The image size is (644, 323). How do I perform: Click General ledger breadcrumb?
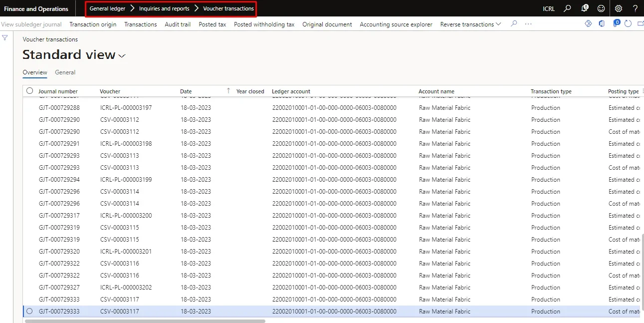pyautogui.click(x=107, y=8)
